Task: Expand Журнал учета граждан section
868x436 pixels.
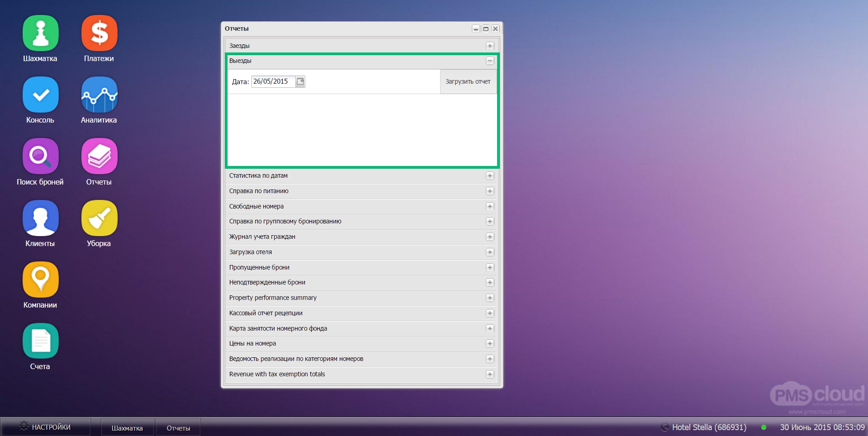Action: click(x=490, y=237)
